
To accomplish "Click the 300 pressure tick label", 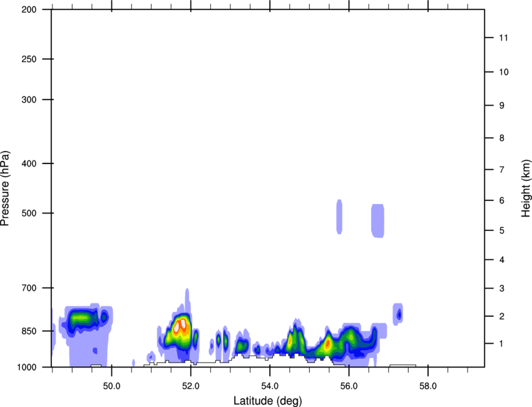I will point(29,100).
